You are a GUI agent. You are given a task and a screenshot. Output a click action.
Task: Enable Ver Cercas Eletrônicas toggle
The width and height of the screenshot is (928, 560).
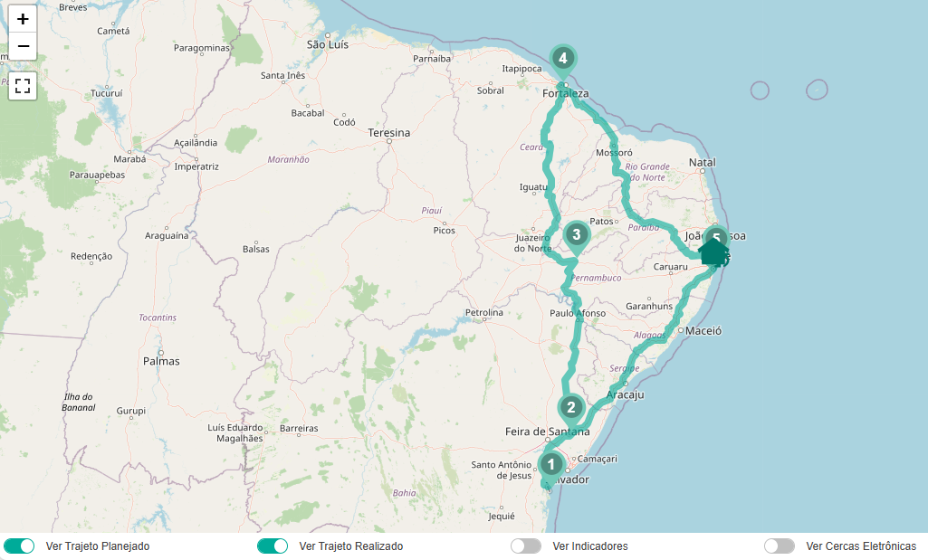[x=780, y=546]
